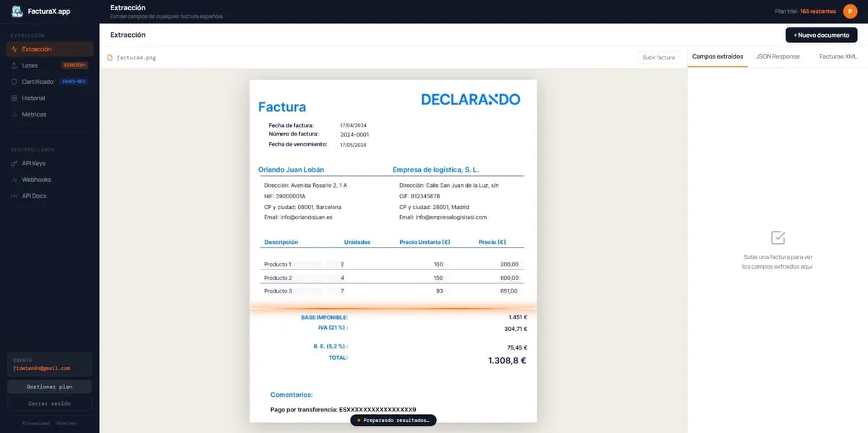Click the blue badge next to Certificado
This screenshot has width=868, height=433.
[75, 82]
